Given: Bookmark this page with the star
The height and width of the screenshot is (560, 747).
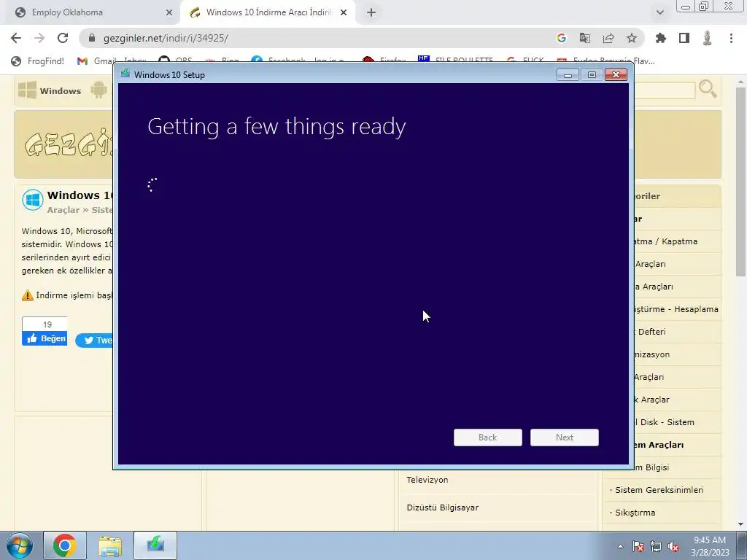Looking at the screenshot, I should coord(632,38).
